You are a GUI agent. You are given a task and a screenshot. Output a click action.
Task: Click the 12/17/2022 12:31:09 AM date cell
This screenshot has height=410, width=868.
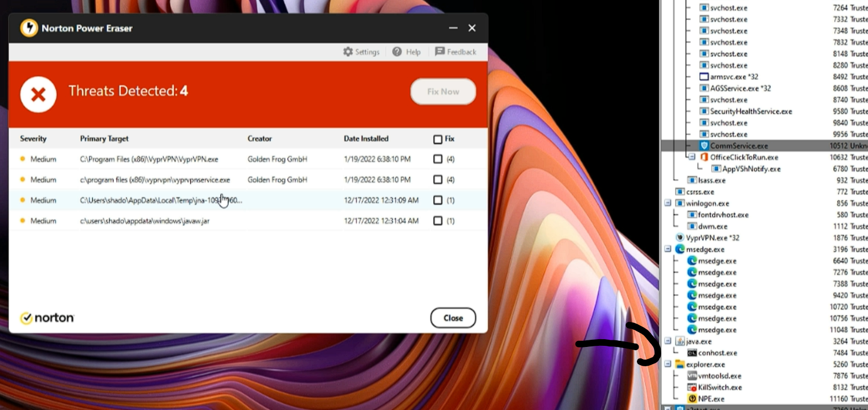(381, 200)
